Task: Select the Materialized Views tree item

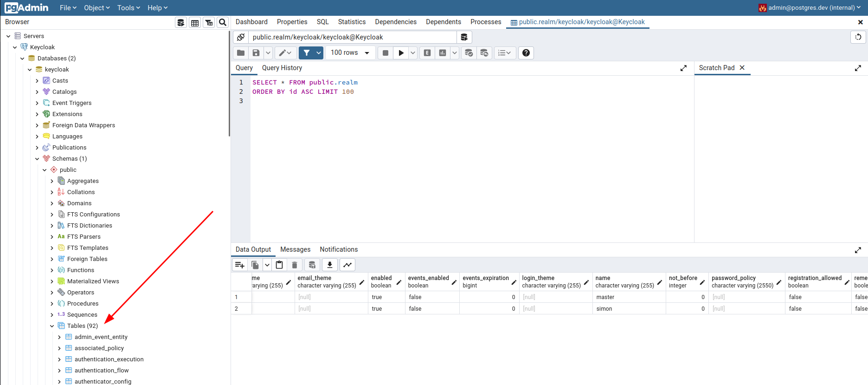Action: (x=93, y=281)
